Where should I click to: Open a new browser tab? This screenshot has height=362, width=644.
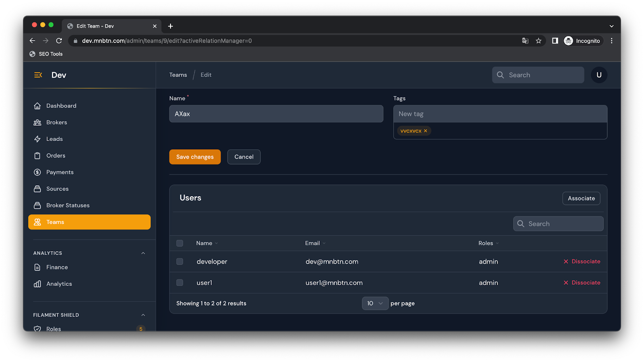pos(171,26)
